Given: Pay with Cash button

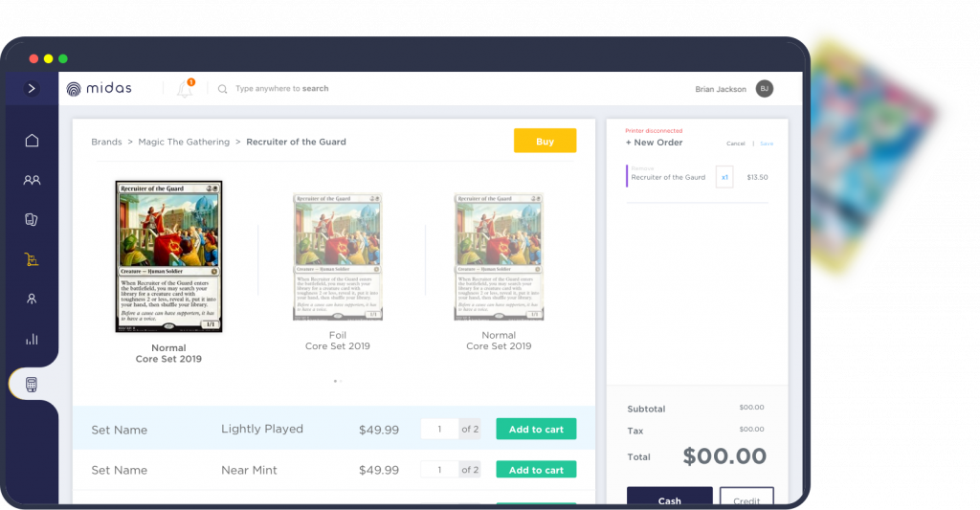Looking at the screenshot, I should pos(669,498).
